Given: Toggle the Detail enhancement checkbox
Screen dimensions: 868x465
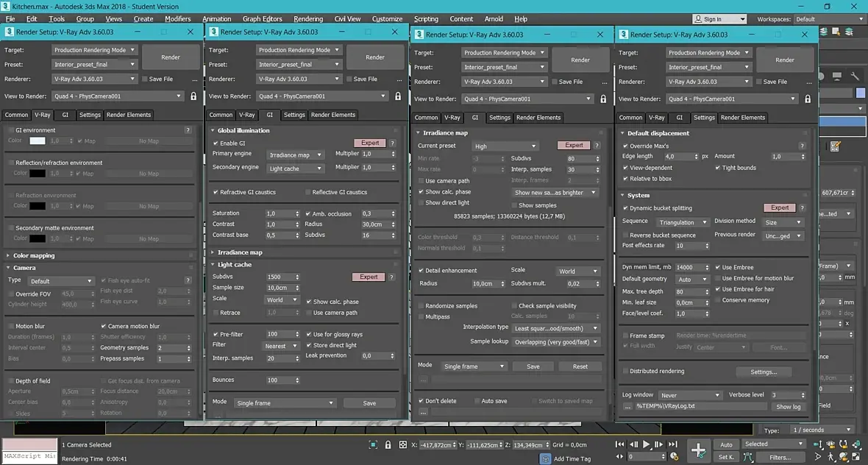Looking at the screenshot, I should (x=421, y=271).
